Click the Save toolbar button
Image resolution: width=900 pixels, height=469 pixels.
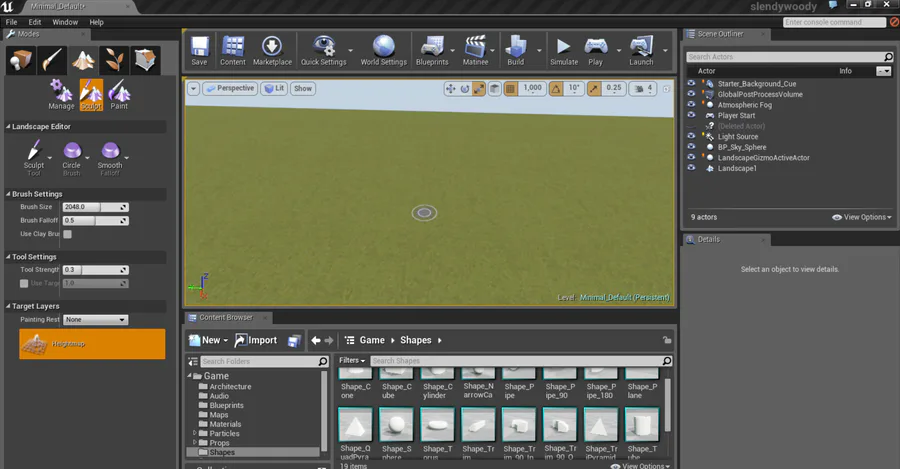pyautogui.click(x=199, y=51)
